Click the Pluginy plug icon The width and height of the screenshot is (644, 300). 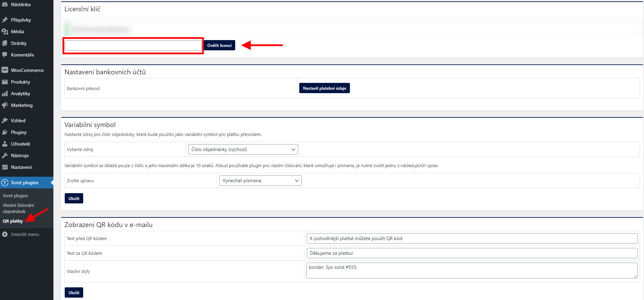tap(5, 132)
